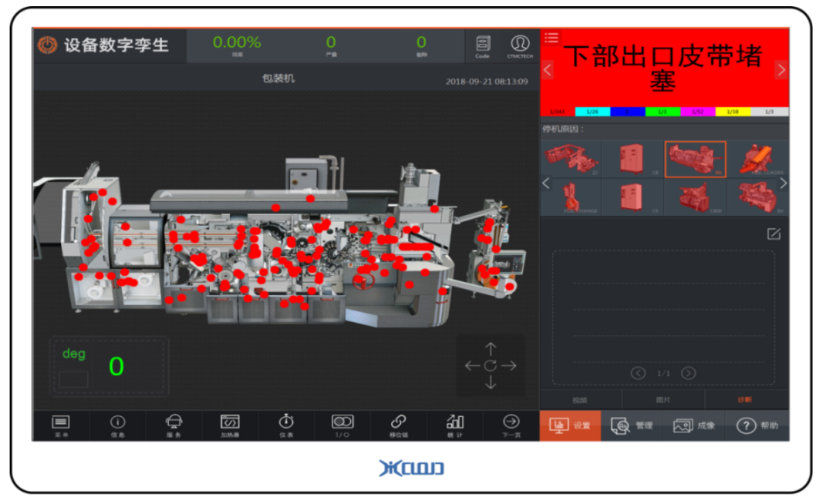
Task: Switch to the 图片 tab
Action: click(663, 400)
